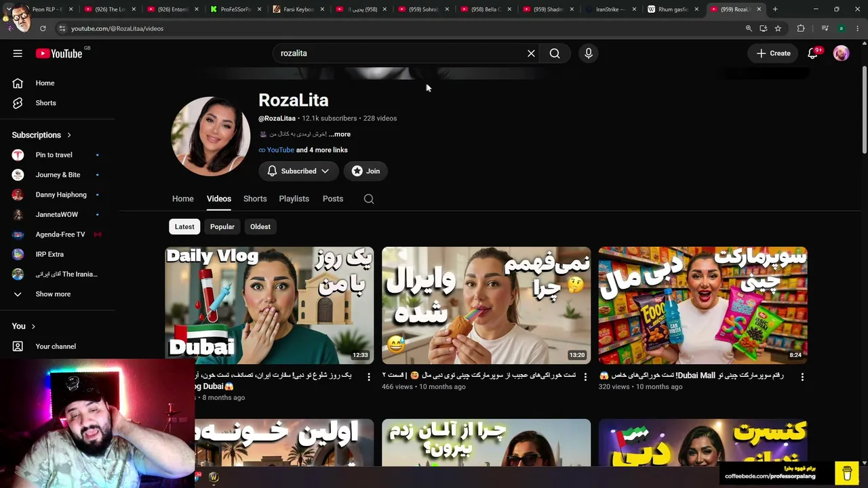Switch to the Posts tab

click(x=333, y=199)
